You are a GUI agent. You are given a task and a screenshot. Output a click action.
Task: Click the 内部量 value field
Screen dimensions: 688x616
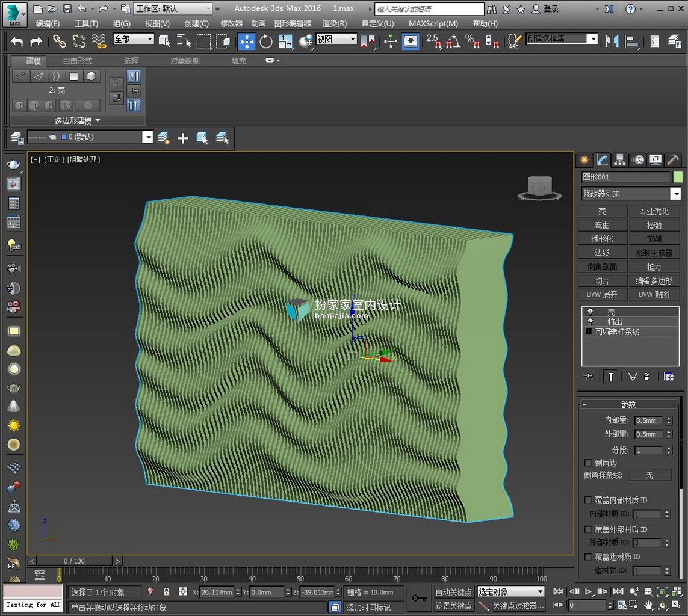649,420
